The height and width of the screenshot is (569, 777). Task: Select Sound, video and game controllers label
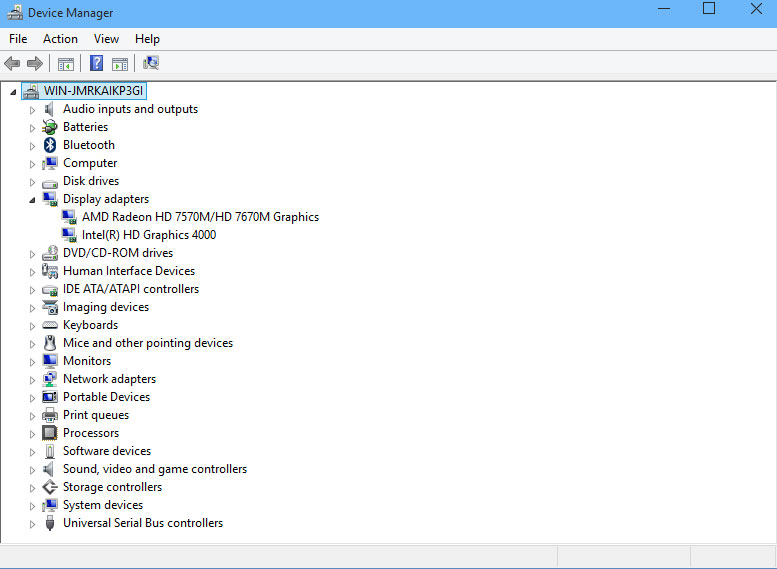[x=155, y=469]
